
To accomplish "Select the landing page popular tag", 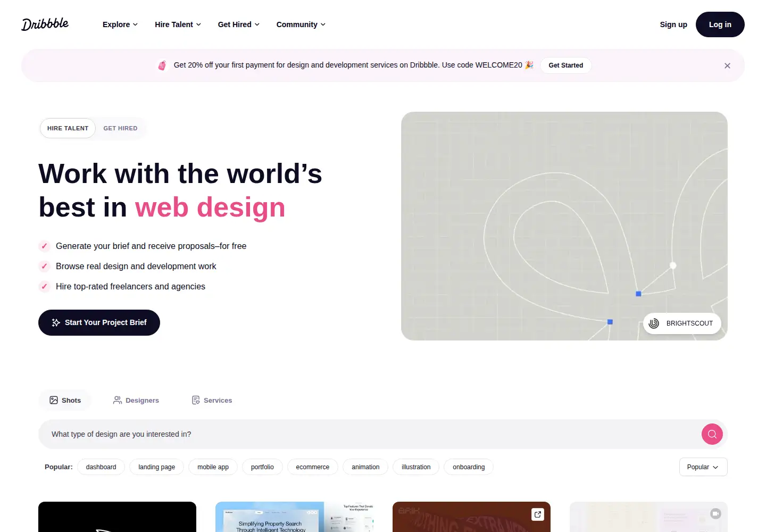I will (157, 467).
